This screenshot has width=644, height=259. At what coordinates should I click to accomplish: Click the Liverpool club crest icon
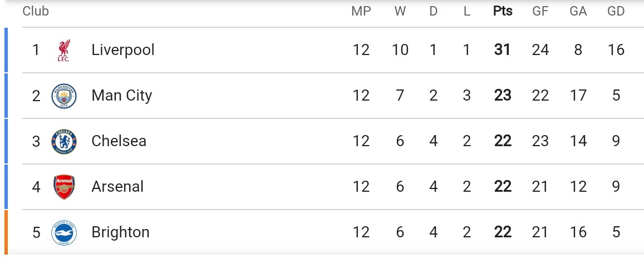pyautogui.click(x=63, y=51)
